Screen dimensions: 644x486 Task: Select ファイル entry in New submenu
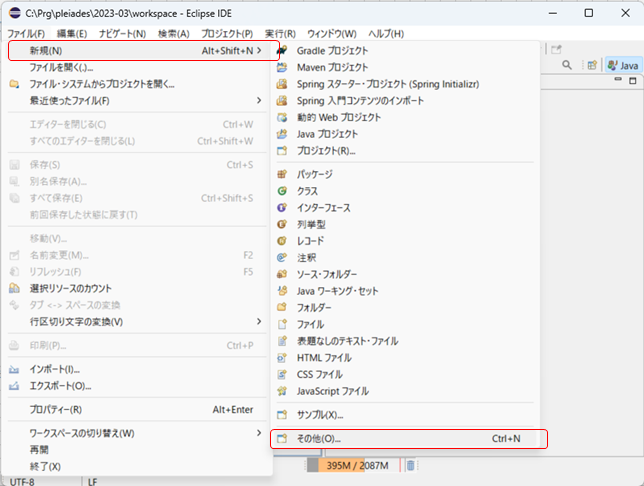(405, 325)
